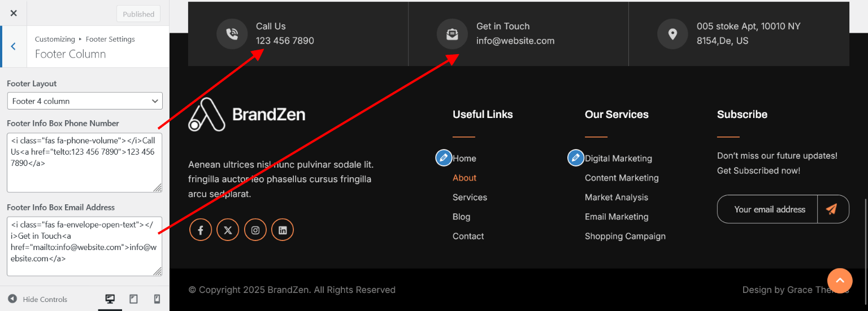Open the About link in Useful Links
The height and width of the screenshot is (311, 868).
pyautogui.click(x=465, y=178)
